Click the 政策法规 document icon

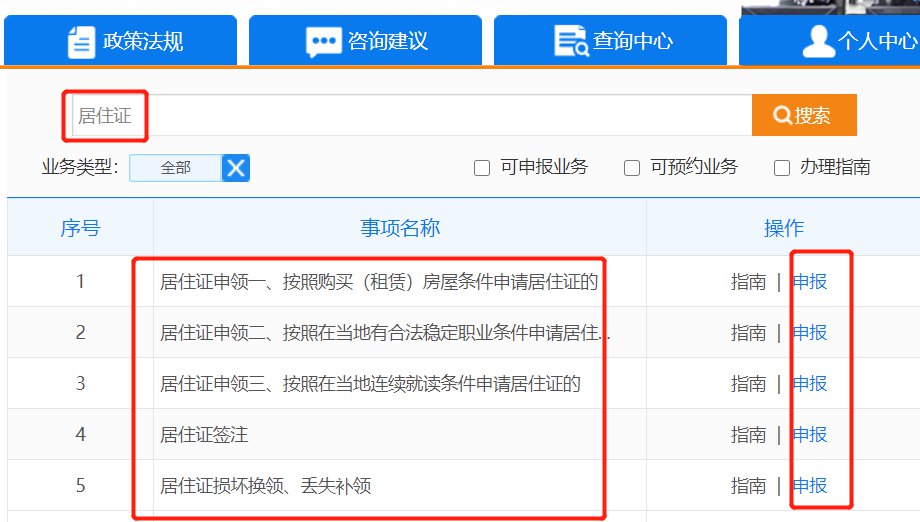tap(81, 42)
